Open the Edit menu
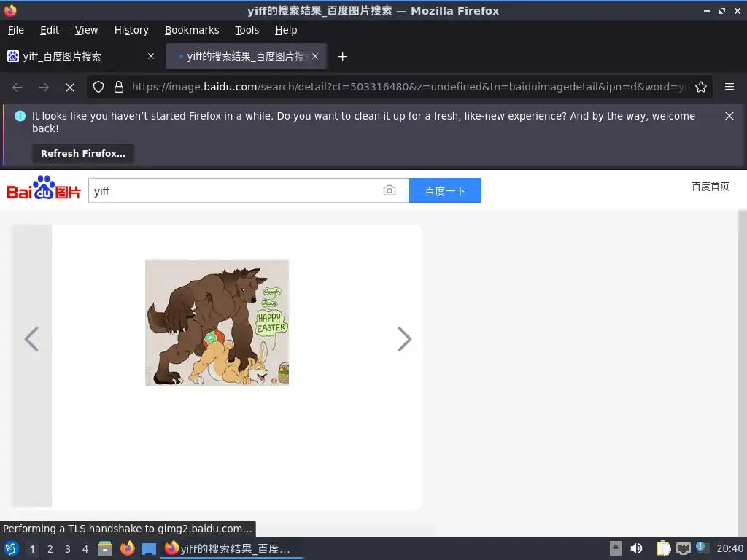The width and height of the screenshot is (747, 560). 50,30
